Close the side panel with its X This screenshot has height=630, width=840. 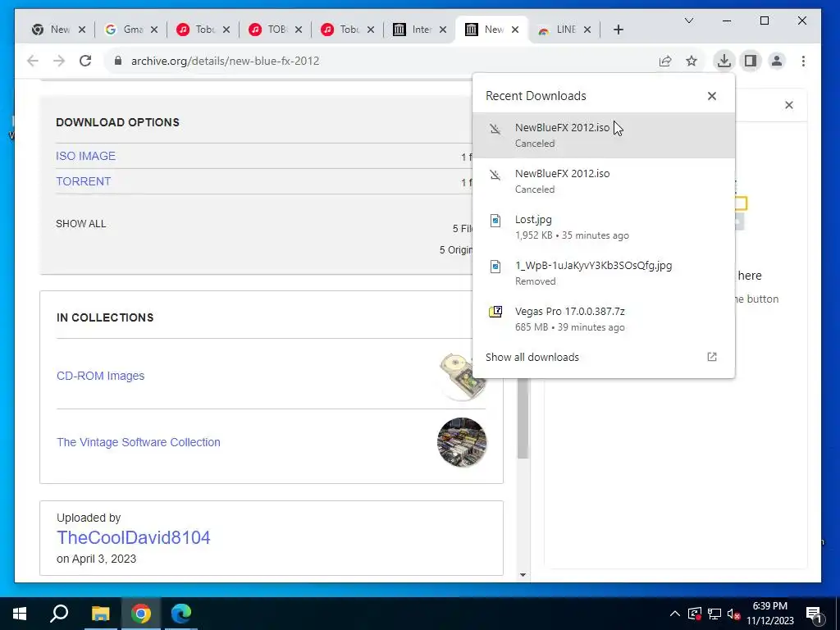coord(789,105)
